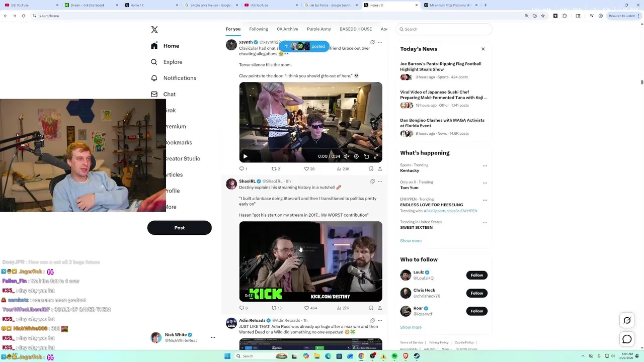644x362 pixels.
Task: Click the new posts 'posted' pill
Action: 304,46
